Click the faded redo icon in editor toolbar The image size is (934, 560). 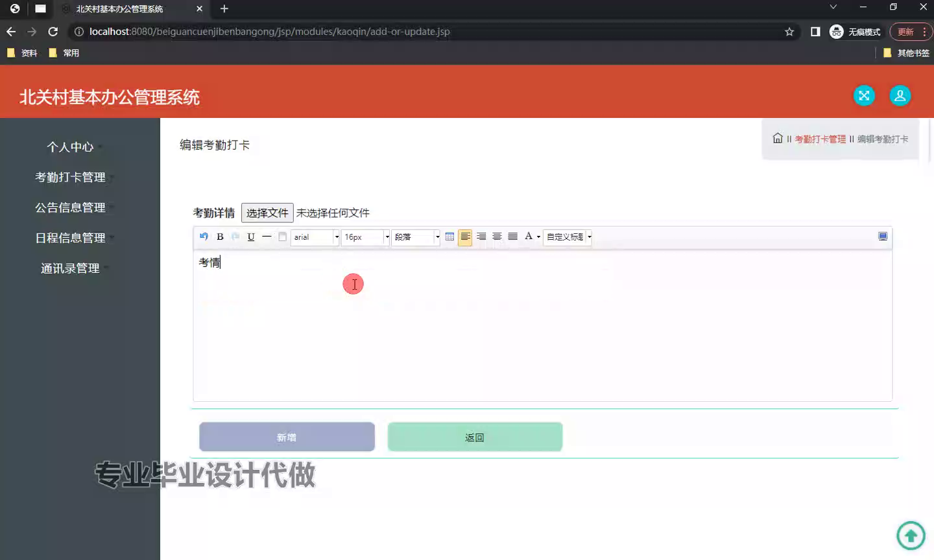(x=235, y=237)
